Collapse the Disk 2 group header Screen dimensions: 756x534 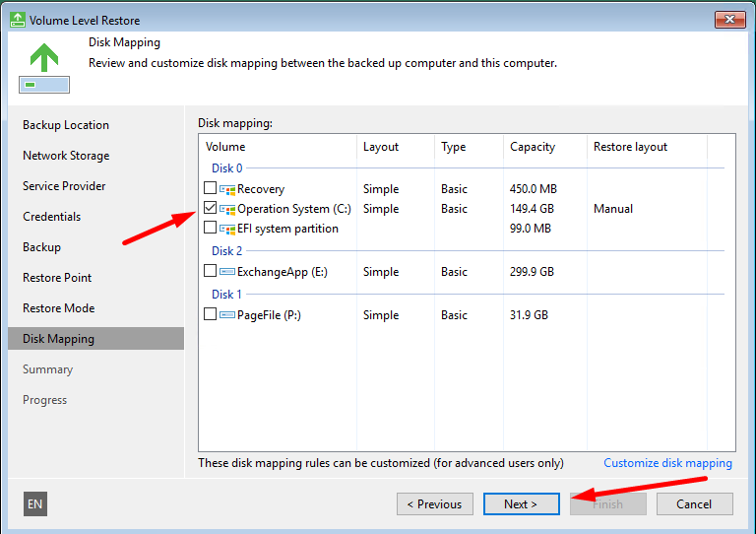click(226, 251)
